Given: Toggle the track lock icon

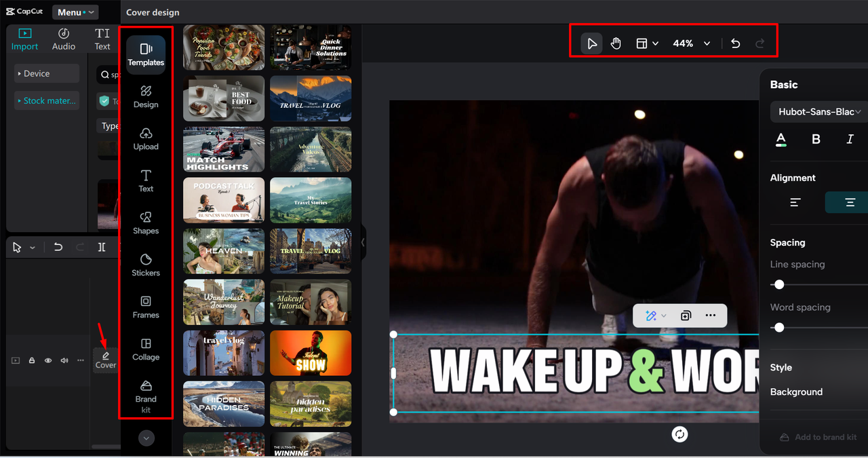Looking at the screenshot, I should pyautogui.click(x=32, y=360).
